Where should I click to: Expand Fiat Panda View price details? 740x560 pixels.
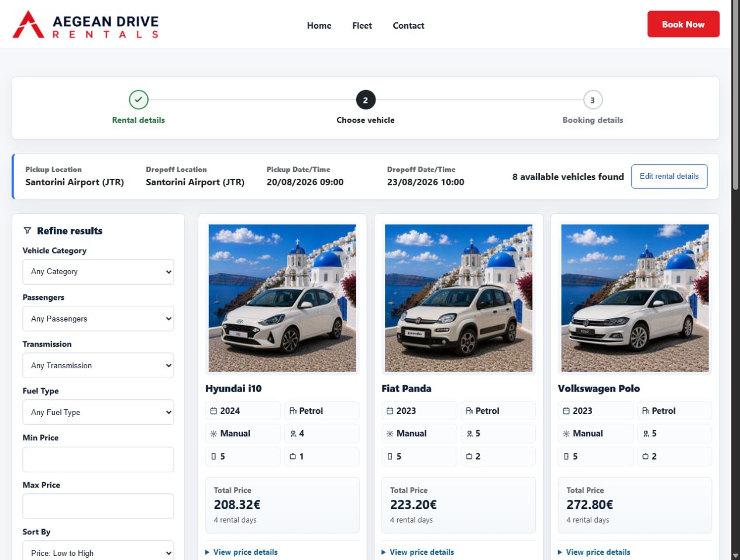coord(418,552)
